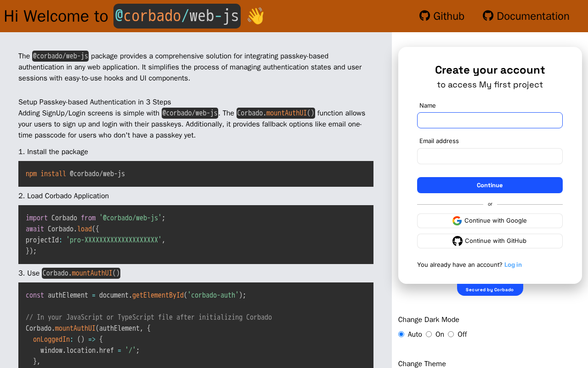Focus the Name input field
This screenshot has height=368, width=588.
tap(490, 120)
